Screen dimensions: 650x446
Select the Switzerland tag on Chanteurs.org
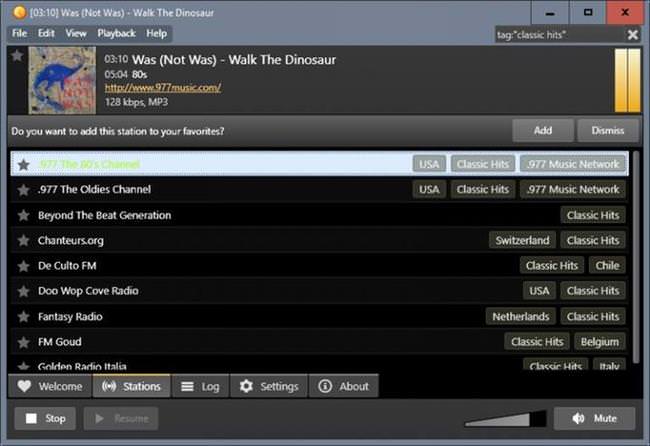pyautogui.click(x=522, y=240)
